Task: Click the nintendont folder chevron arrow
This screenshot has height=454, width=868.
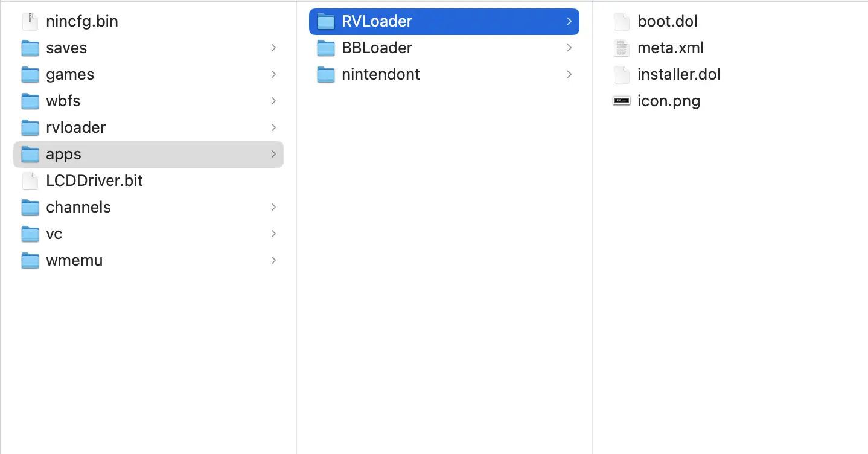Action: [x=569, y=74]
